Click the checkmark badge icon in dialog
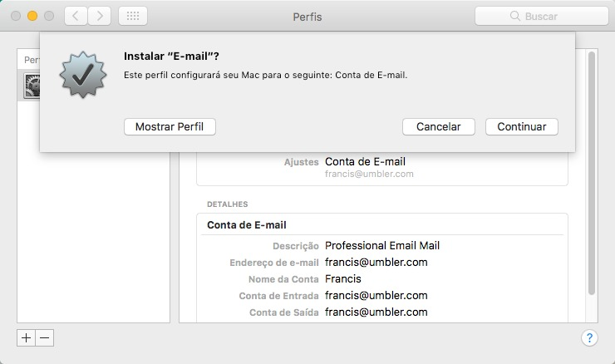This screenshot has height=364, width=615. point(83,75)
